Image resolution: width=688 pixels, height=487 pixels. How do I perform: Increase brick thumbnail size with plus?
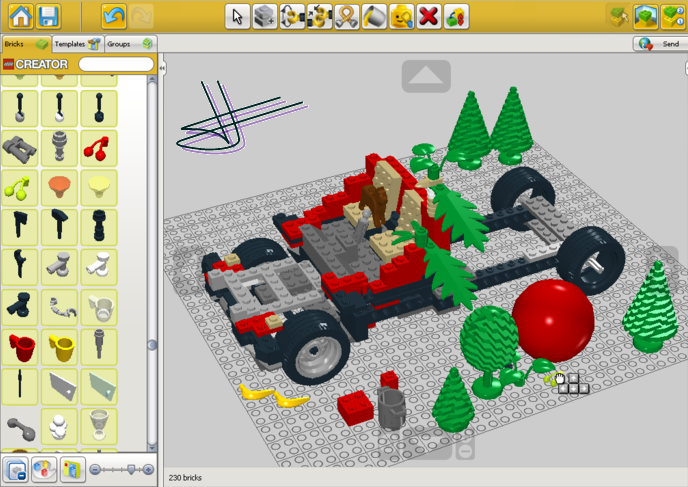pos(148,470)
